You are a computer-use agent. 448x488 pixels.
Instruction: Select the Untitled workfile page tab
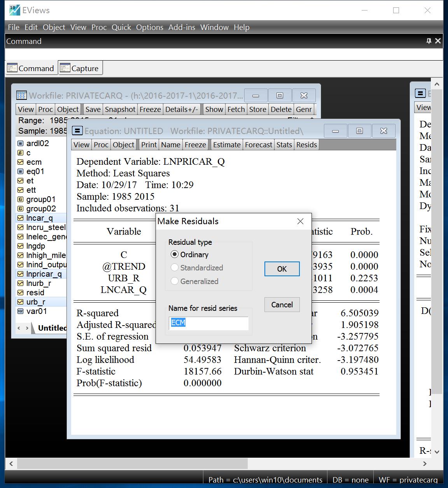(x=52, y=328)
